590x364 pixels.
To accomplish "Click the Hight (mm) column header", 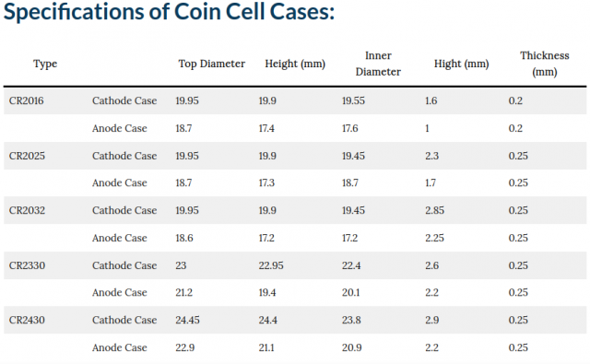I will 461,64.
